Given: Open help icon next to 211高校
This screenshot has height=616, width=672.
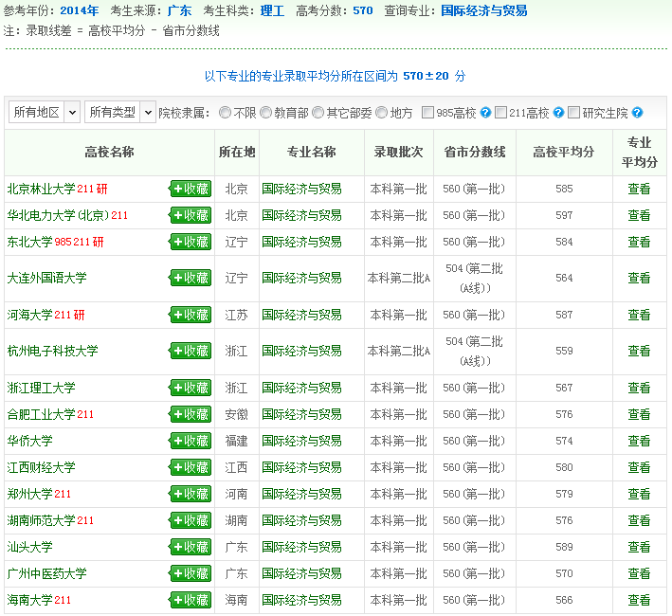Looking at the screenshot, I should [558, 113].
